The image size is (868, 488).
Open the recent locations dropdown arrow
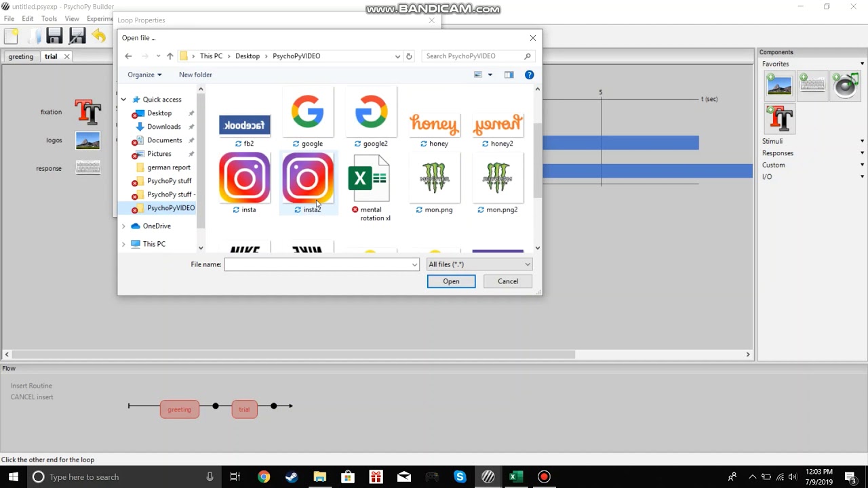tap(158, 56)
